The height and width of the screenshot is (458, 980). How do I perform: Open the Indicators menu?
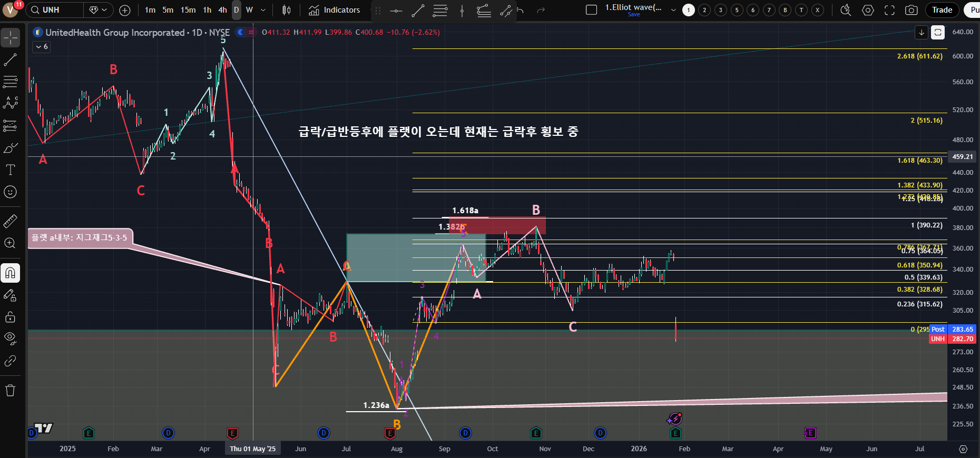click(335, 10)
